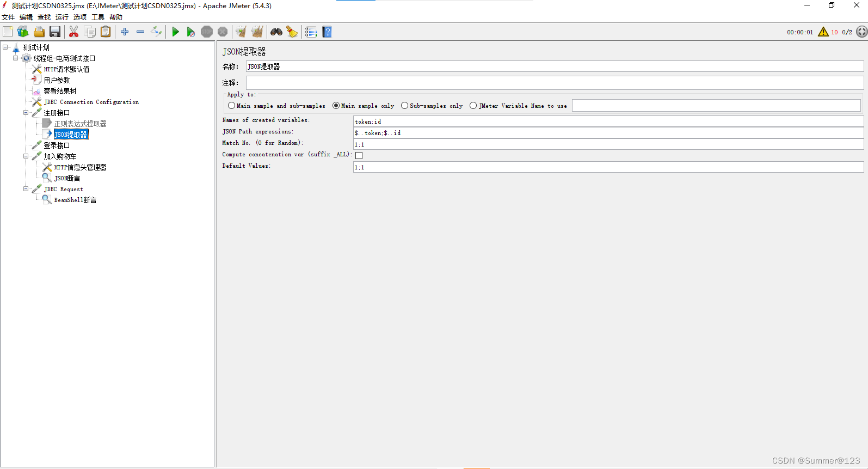The width and height of the screenshot is (868, 469).
Task: Expand all nodes with plus icon
Action: click(x=125, y=32)
